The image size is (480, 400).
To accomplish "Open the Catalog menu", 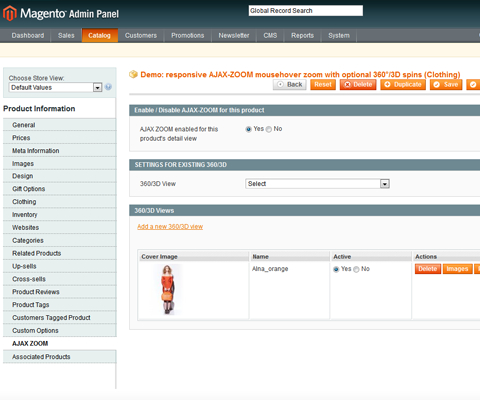I will point(99,35).
